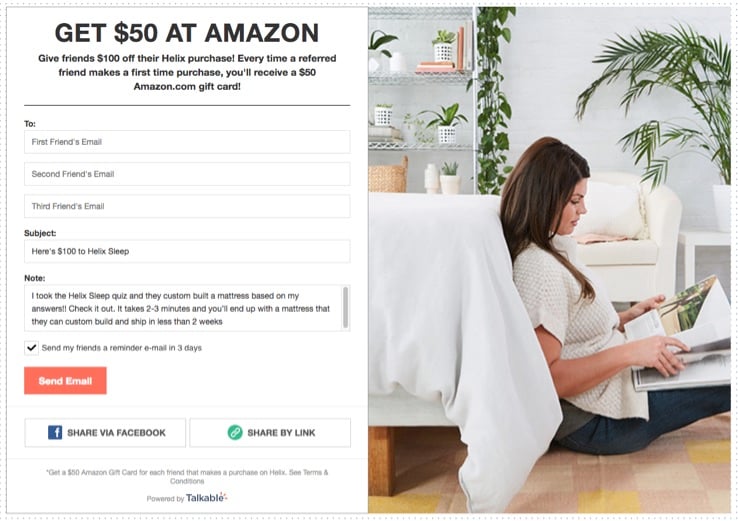Open the Terms & Conditions link
The image size is (738, 521).
click(x=249, y=476)
